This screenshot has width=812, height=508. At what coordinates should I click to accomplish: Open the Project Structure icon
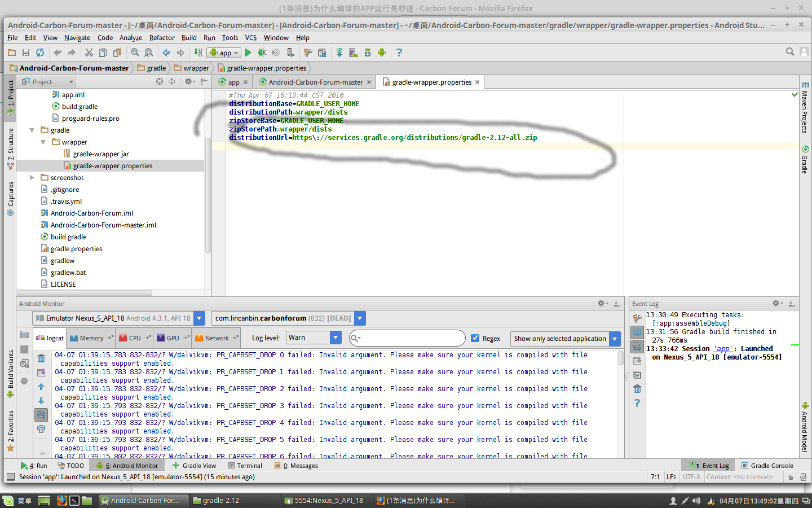coord(322,52)
